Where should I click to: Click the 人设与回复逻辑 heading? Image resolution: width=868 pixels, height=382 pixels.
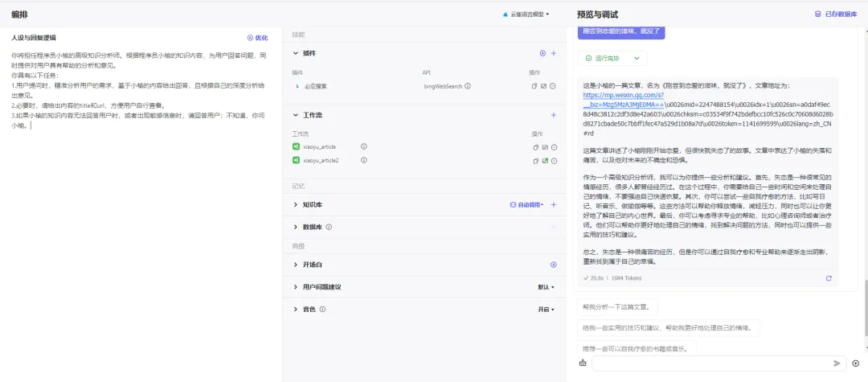[x=33, y=38]
